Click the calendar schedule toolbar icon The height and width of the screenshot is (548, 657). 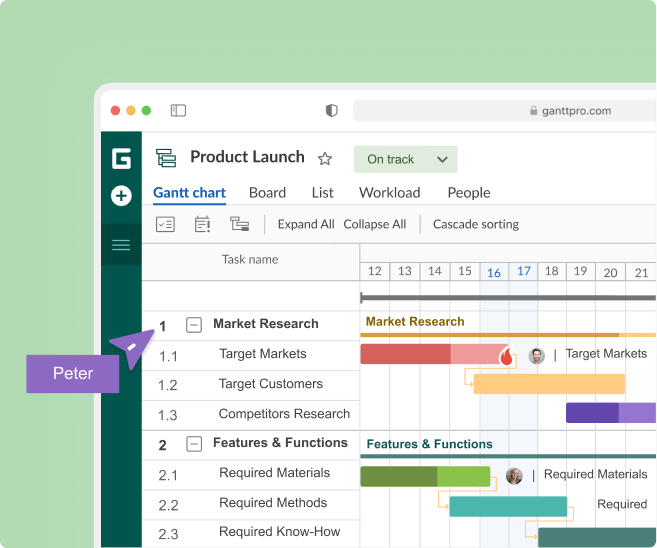coord(202,224)
